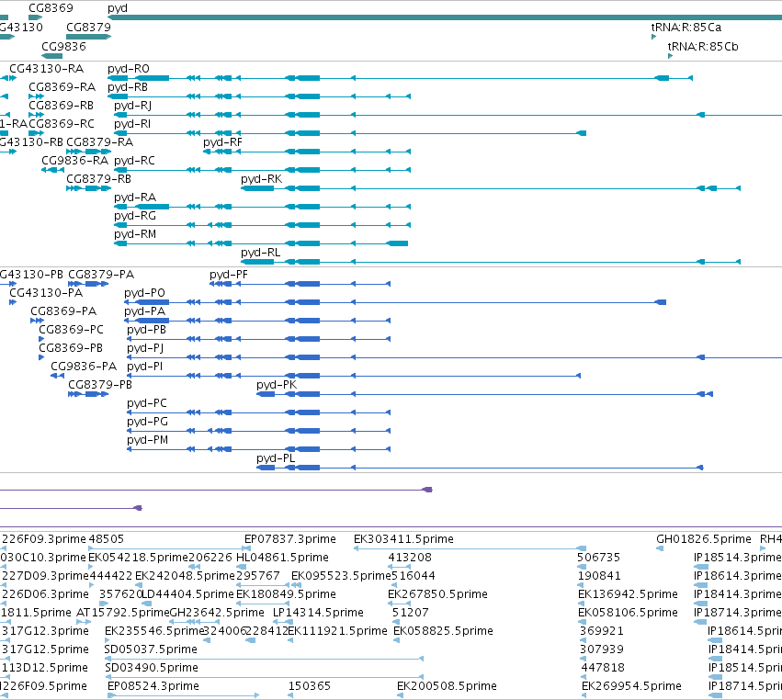Select protein CG43130-PA
The image size is (782, 700).
[x=13, y=302]
